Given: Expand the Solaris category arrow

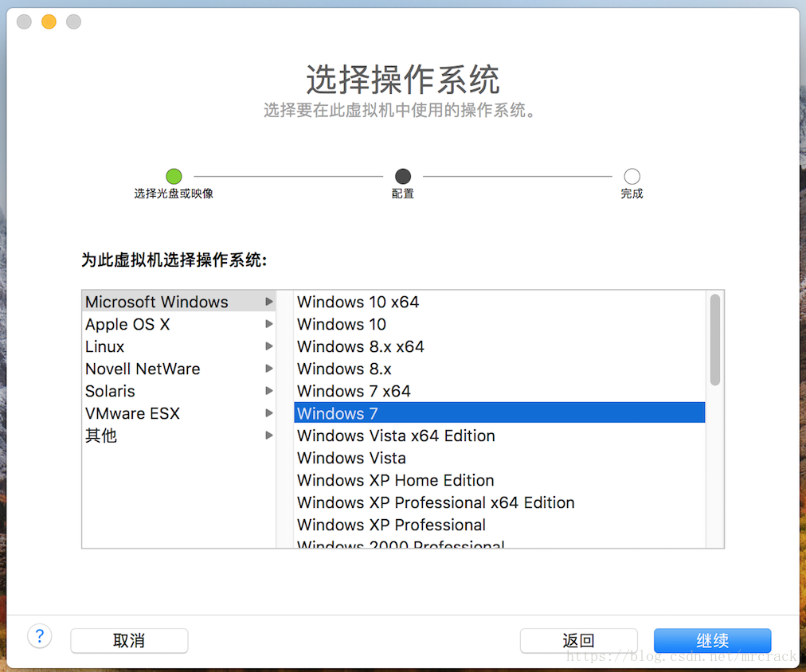Looking at the screenshot, I should tap(269, 391).
